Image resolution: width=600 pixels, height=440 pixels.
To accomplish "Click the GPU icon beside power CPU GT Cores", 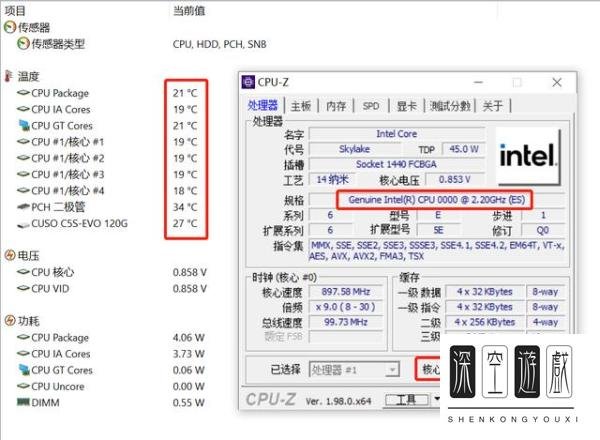I will [24, 370].
